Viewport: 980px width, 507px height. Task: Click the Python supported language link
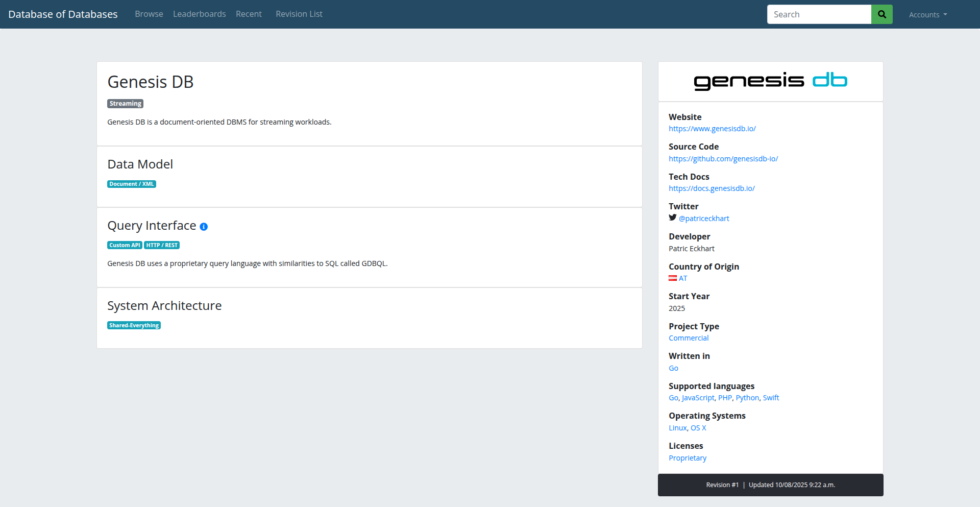747,398
